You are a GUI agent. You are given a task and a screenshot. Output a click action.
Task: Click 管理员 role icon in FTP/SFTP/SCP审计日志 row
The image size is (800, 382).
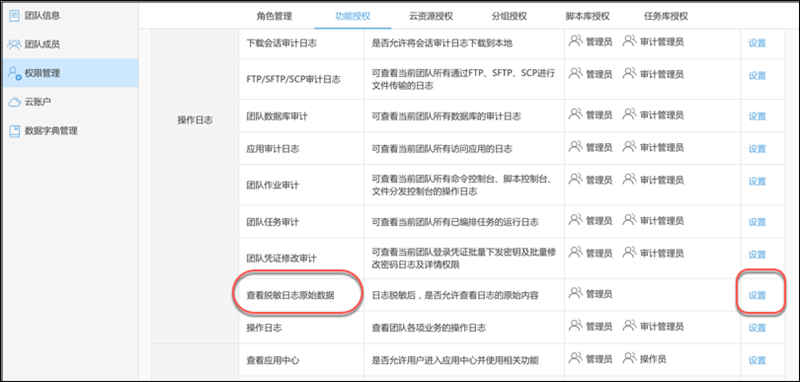point(576,72)
